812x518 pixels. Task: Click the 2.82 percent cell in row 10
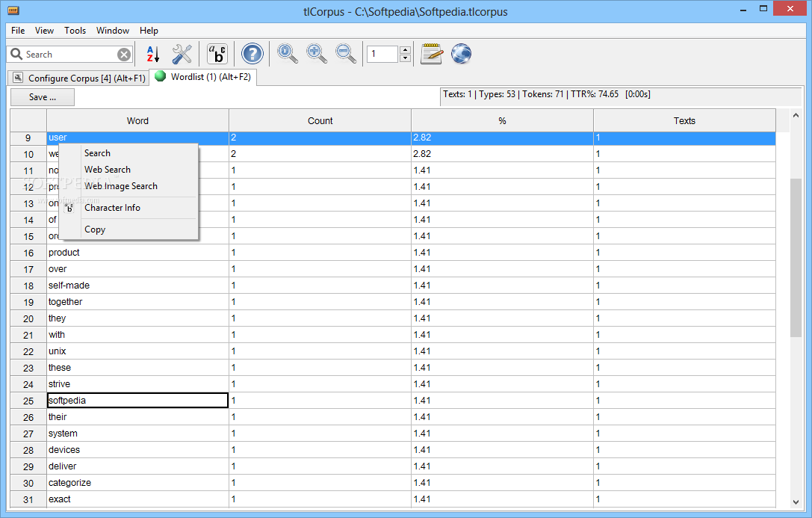click(502, 154)
